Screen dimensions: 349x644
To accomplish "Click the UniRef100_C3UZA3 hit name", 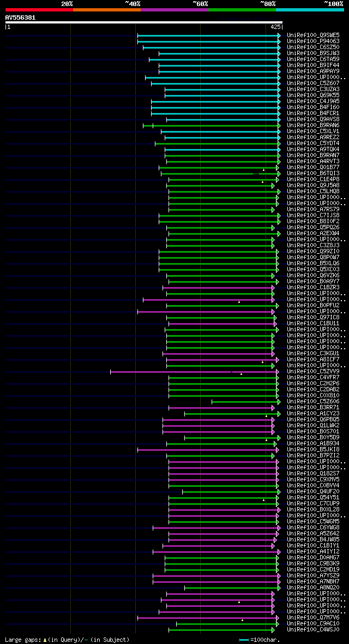I will pyautogui.click(x=313, y=89).
